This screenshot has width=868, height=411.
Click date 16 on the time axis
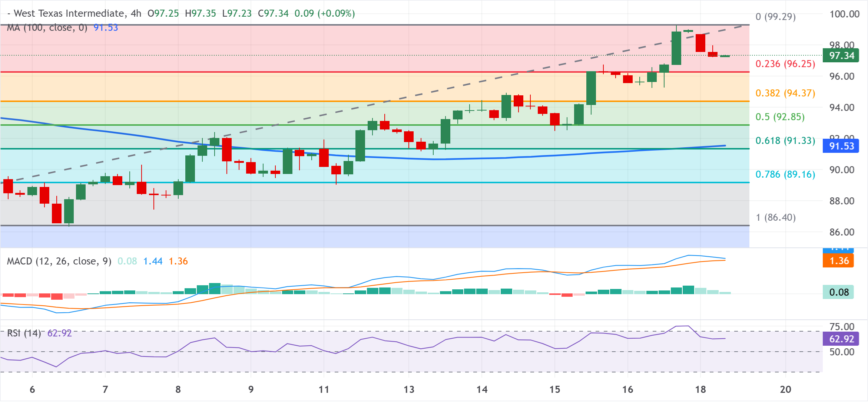pos(627,389)
